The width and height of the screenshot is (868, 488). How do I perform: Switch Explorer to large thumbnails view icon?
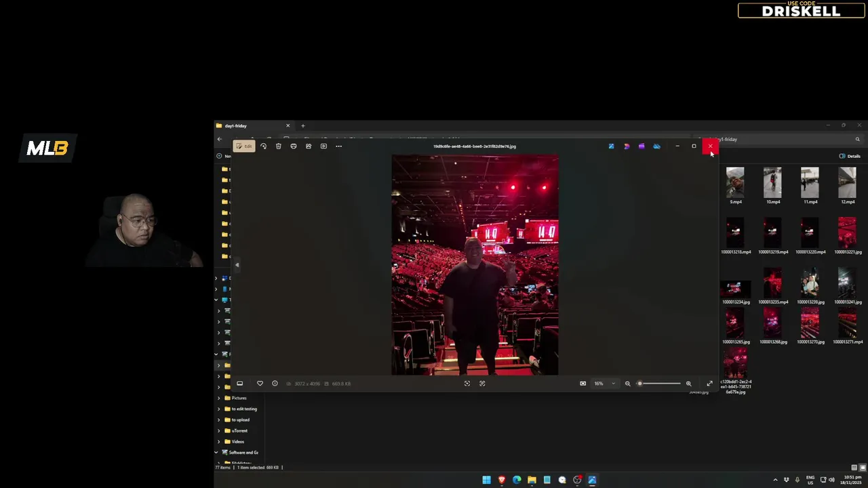pos(862,468)
